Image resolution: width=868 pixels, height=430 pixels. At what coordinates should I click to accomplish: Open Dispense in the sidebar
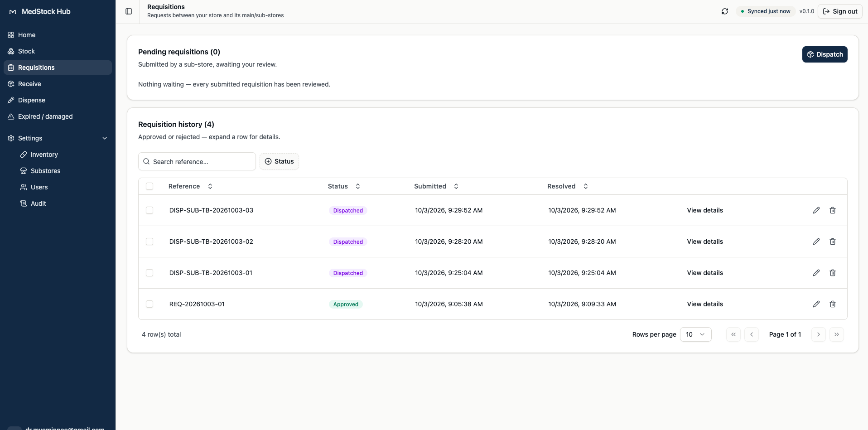tap(58, 100)
